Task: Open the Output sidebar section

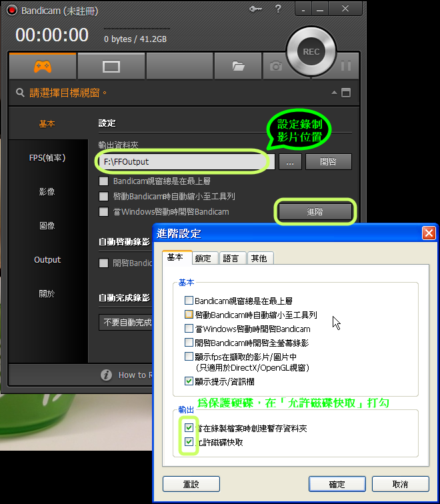Action: (47, 260)
